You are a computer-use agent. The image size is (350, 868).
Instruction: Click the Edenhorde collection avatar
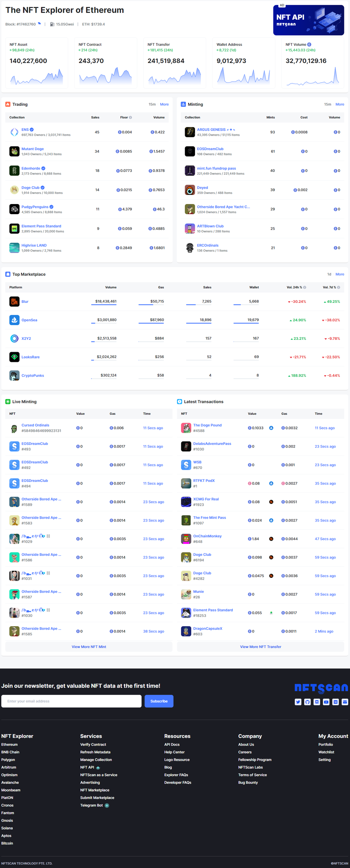coord(14,170)
